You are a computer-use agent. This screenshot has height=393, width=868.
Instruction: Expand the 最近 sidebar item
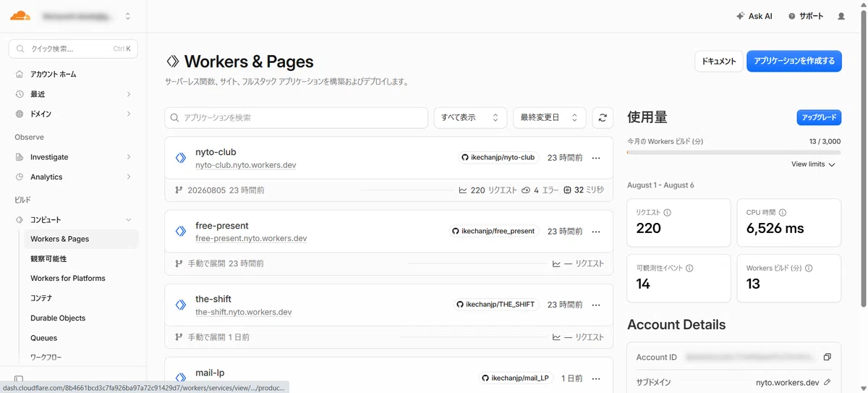coord(73,94)
